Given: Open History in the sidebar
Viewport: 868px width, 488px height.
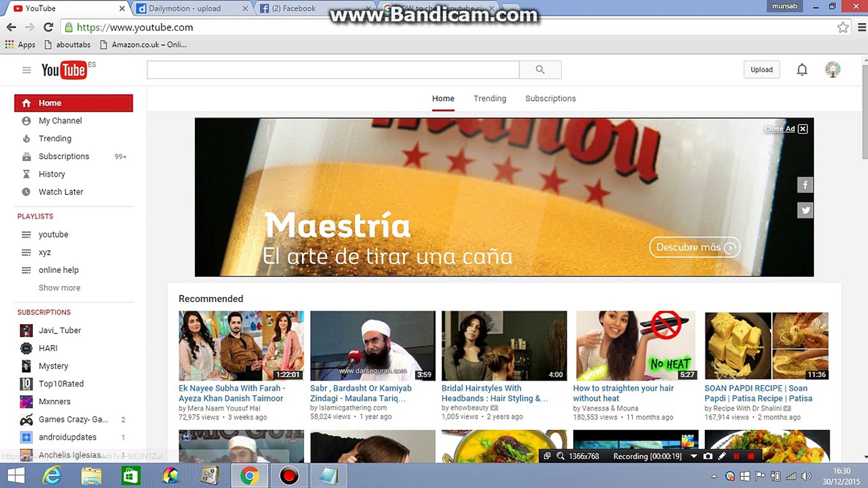Looking at the screenshot, I should tap(52, 174).
